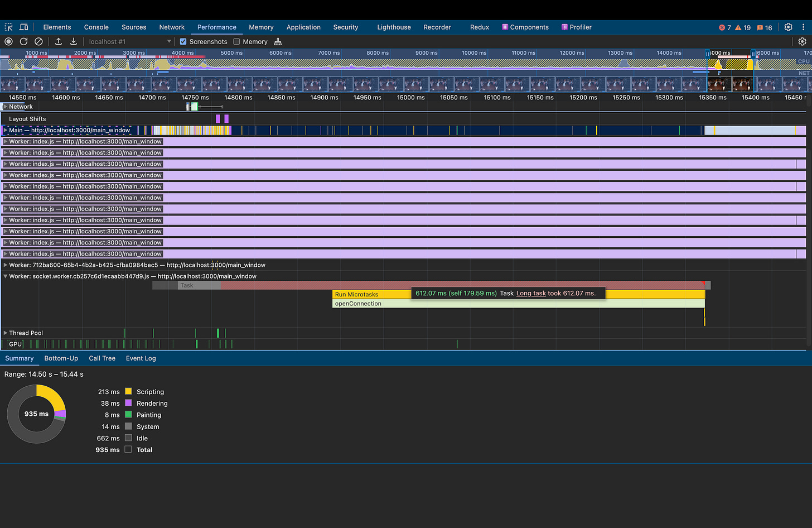Image resolution: width=812 pixels, height=528 pixels.
Task: Uncheck the Screenshots checkbox
Action: [x=183, y=41]
